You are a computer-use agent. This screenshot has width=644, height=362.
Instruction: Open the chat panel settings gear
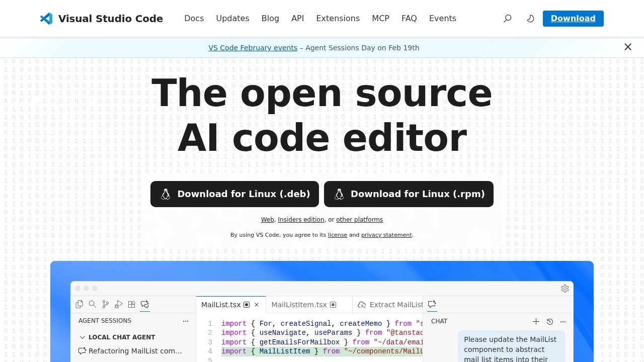(x=565, y=289)
